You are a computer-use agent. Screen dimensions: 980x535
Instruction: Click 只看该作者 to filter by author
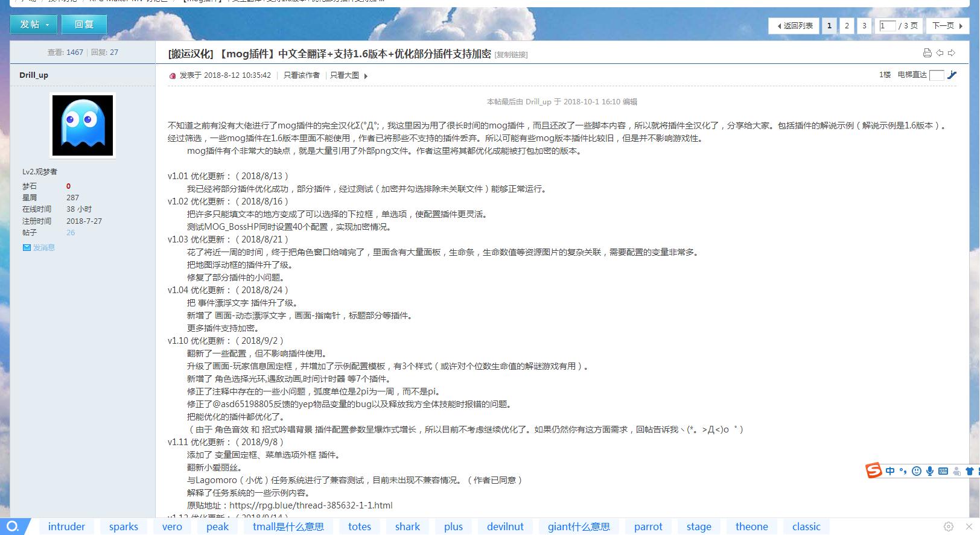pyautogui.click(x=302, y=75)
